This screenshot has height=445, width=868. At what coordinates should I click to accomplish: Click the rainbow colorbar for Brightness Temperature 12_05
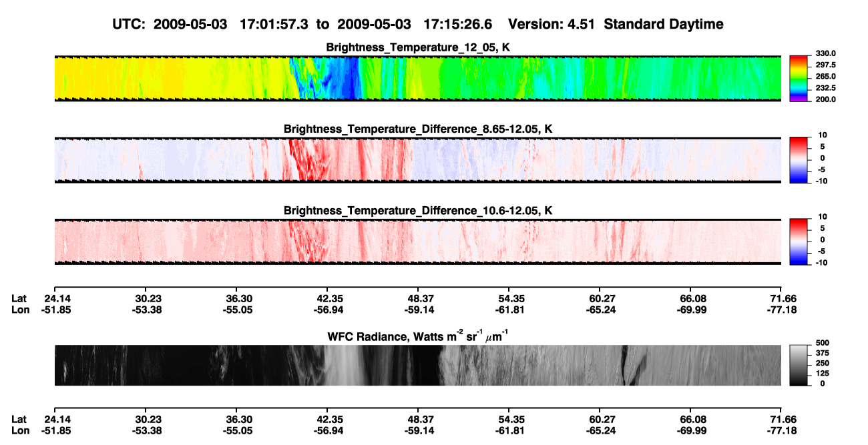point(799,78)
